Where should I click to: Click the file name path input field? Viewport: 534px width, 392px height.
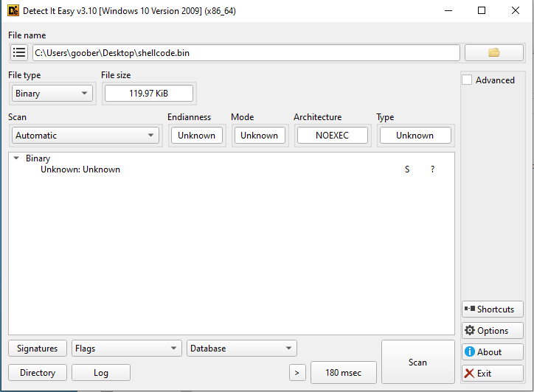click(246, 53)
